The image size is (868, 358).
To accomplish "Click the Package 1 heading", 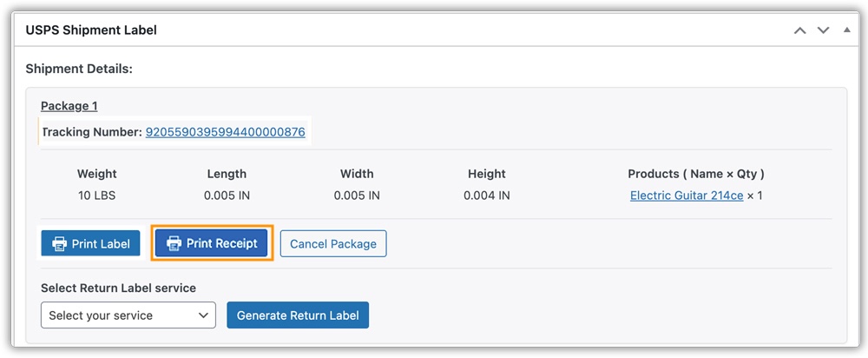I will coord(69,106).
